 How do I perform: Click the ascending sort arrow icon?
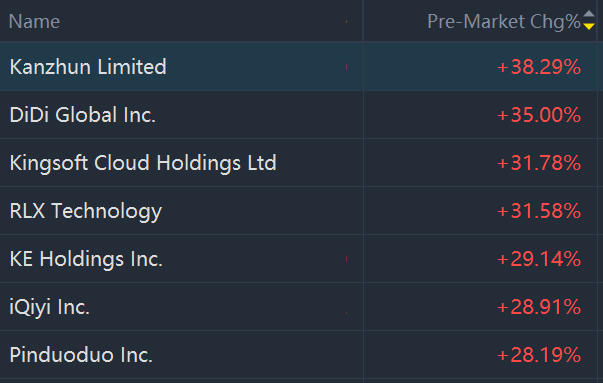tap(589, 14)
